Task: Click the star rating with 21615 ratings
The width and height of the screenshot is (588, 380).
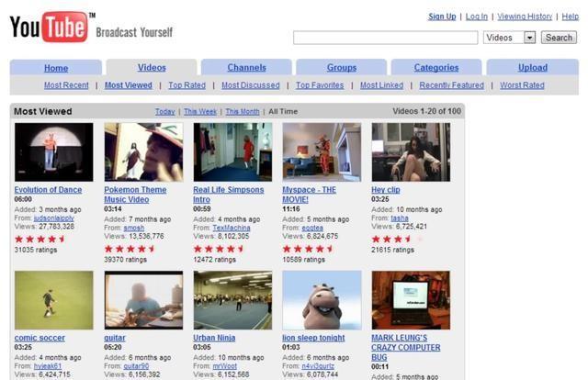Action: pos(397,239)
